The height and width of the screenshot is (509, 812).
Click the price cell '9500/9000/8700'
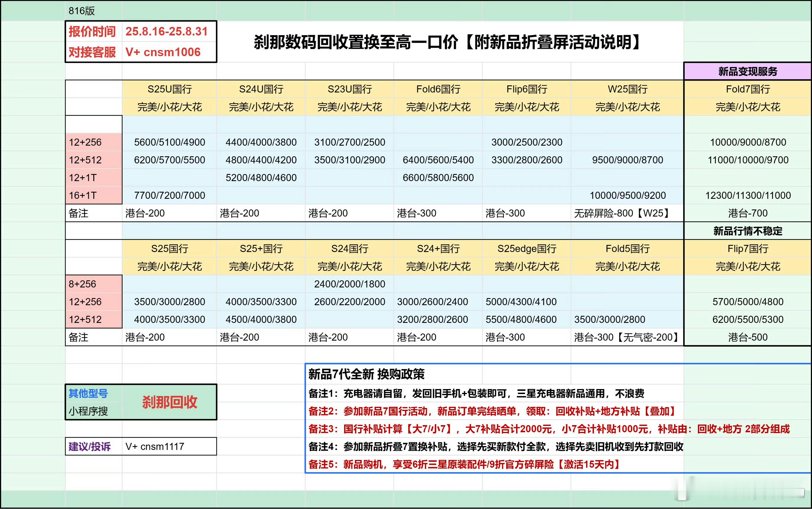click(627, 160)
